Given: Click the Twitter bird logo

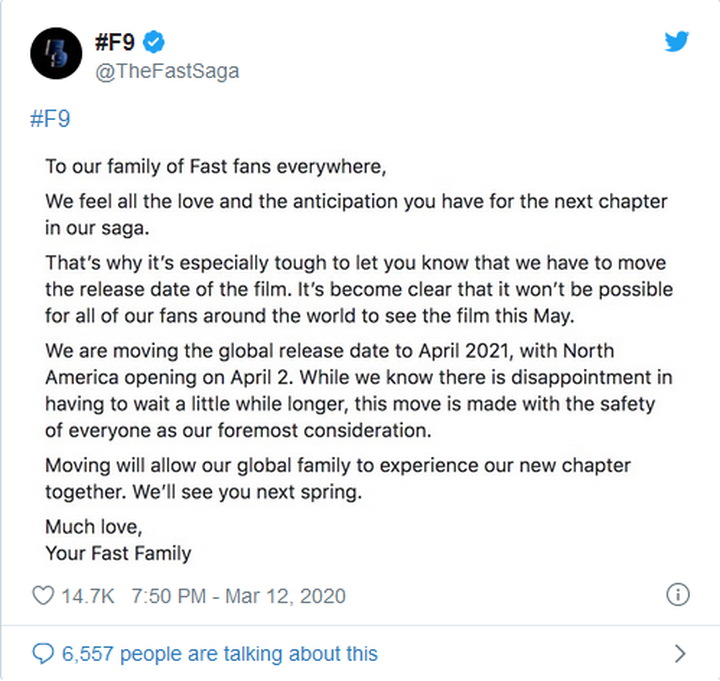Looking at the screenshot, I should pyautogui.click(x=677, y=42).
